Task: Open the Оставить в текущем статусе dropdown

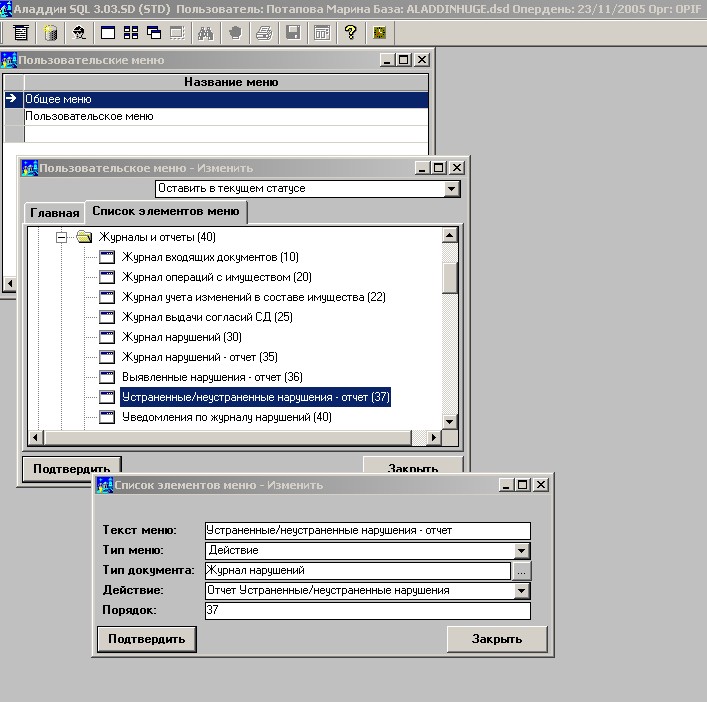Action: click(451, 189)
